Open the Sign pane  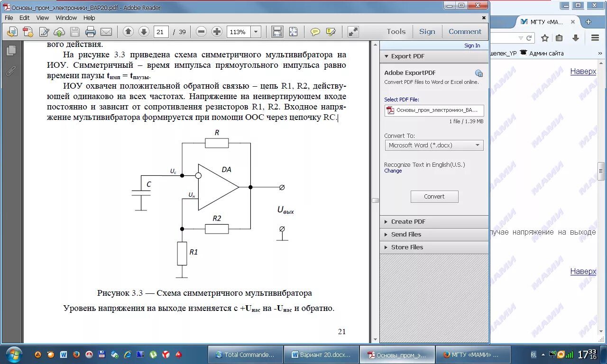tap(427, 32)
